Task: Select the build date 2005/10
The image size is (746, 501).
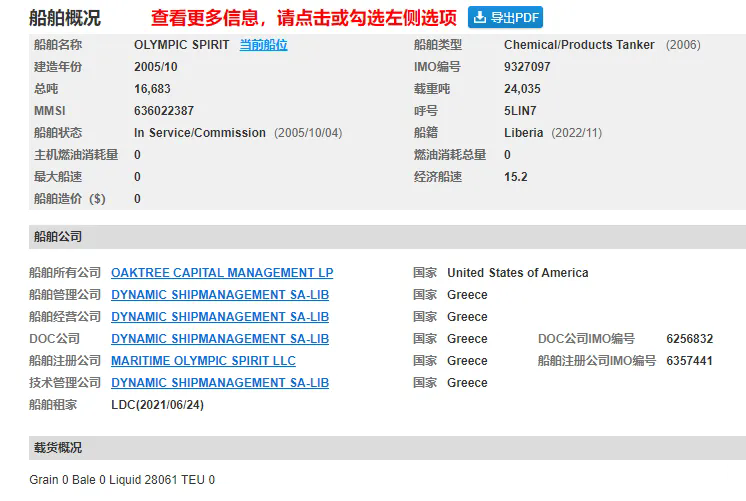Action: coord(156,67)
